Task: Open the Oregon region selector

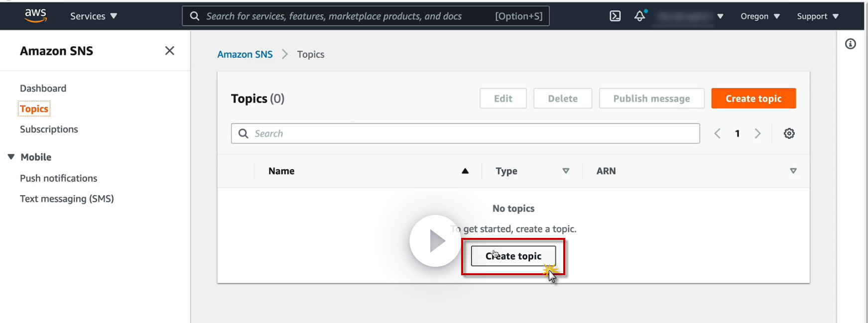Action: click(760, 16)
